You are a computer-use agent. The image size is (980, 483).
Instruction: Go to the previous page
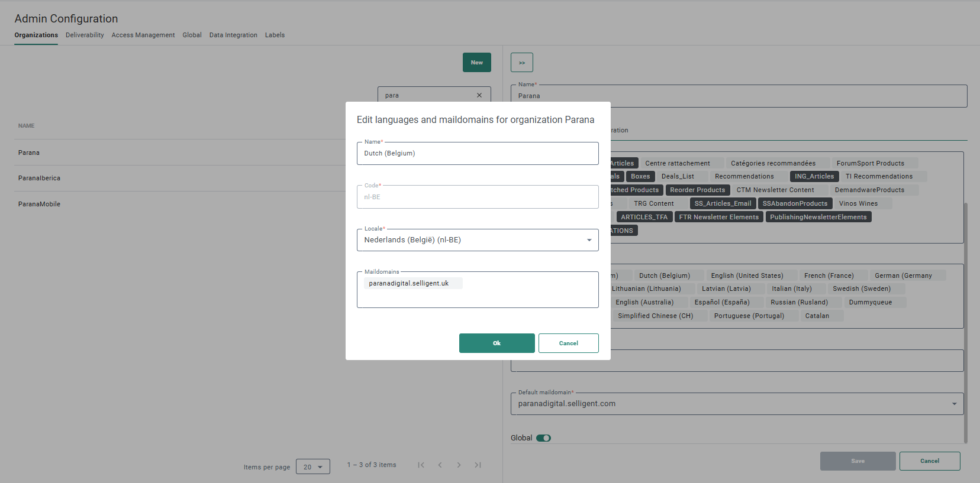tap(440, 465)
